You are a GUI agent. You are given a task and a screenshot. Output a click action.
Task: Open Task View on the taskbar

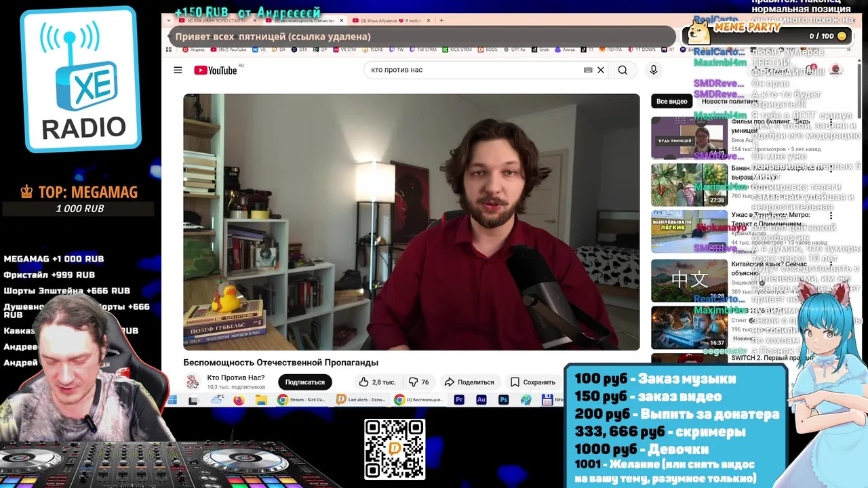tap(193, 401)
